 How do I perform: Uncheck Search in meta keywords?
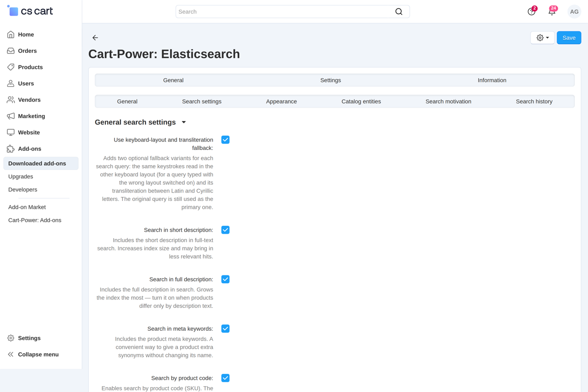[x=225, y=329]
